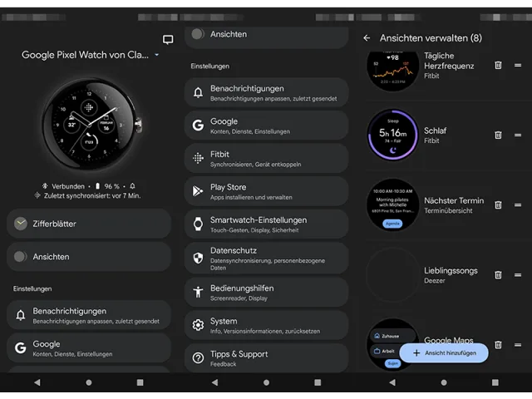Open Zifferblätter watch faces entry
This screenshot has width=532, height=399.
[x=89, y=224]
